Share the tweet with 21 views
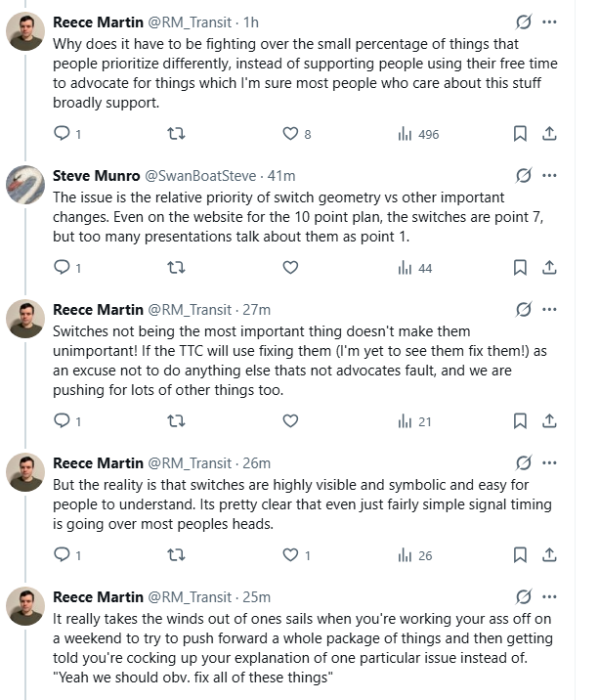This screenshot has height=700, width=599. 549,421
